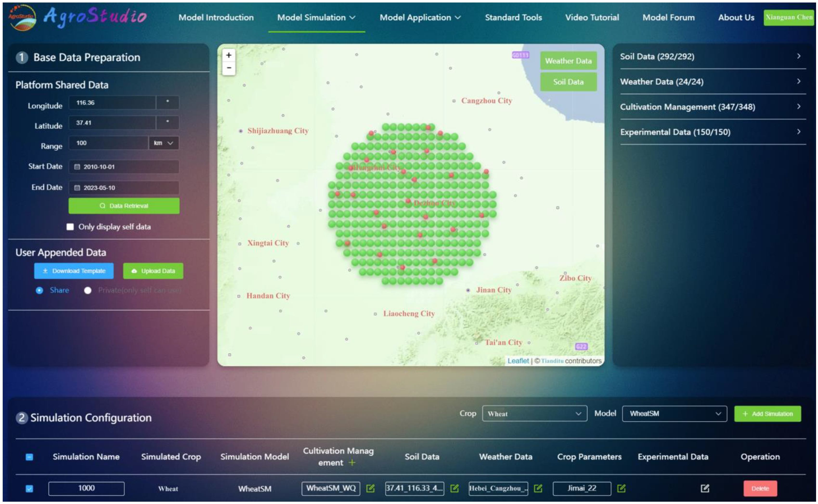Click the Add Simulation button
The width and height of the screenshot is (818, 504).
pos(767,414)
